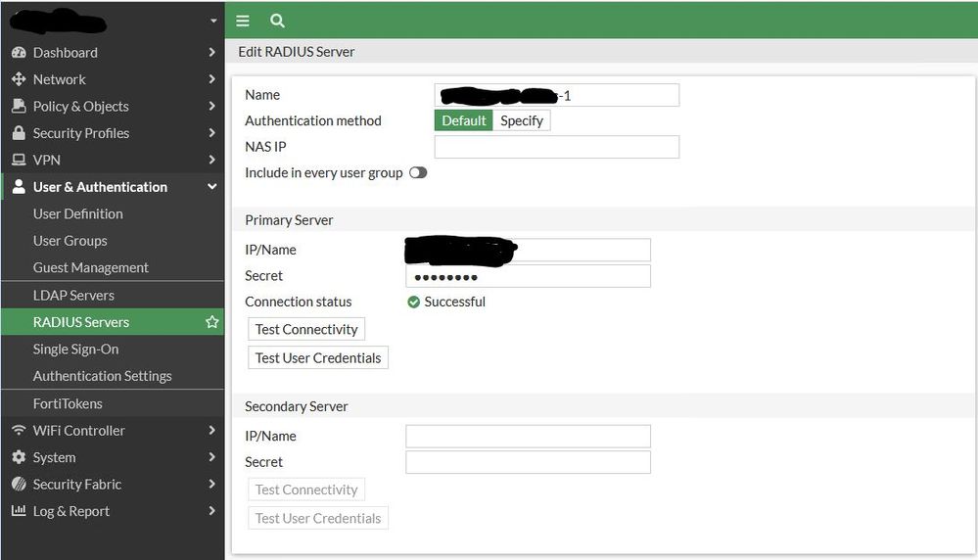Click primary Test Connectivity button
Screen dimensions: 978x560
click(x=306, y=329)
